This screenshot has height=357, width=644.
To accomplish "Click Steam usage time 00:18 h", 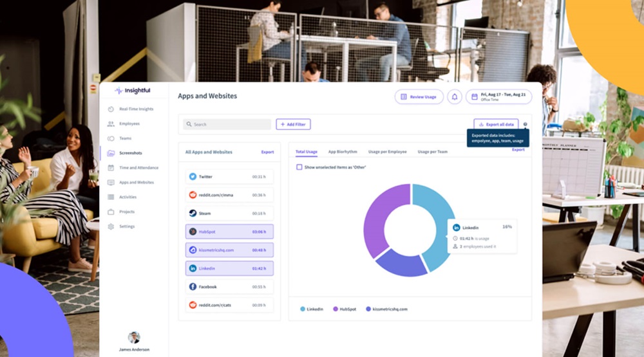I will tap(259, 214).
